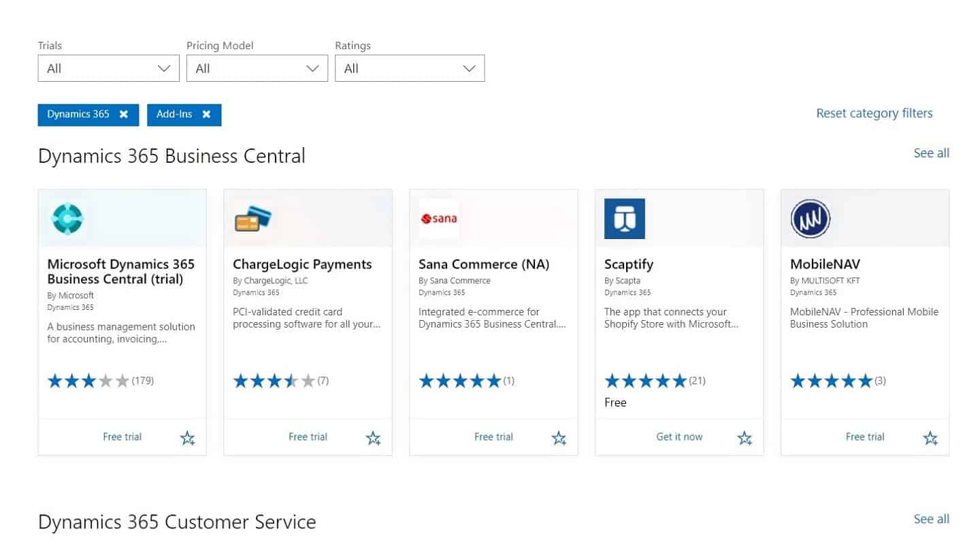
Task: Click the Microsoft Business Central star rating (179)
Action: point(101,381)
